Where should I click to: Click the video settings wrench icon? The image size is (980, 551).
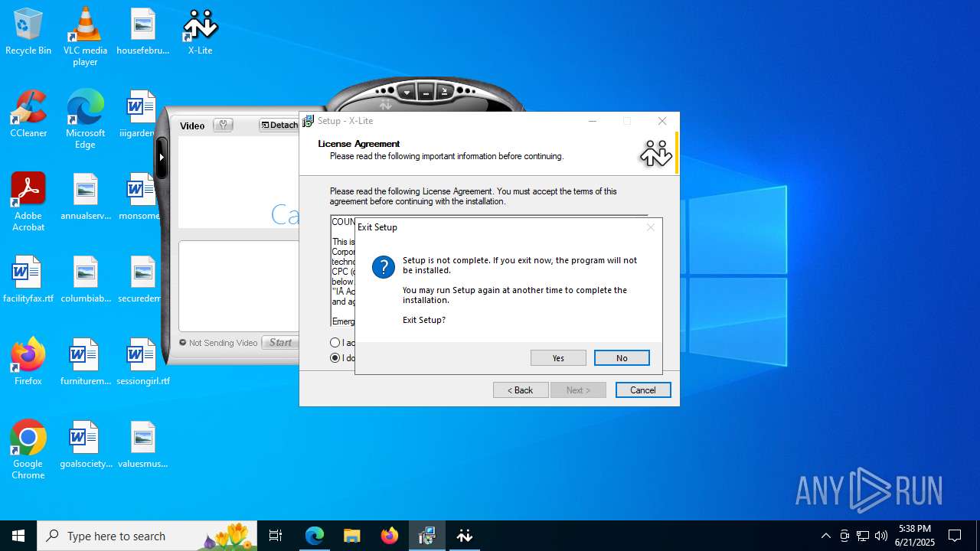click(224, 126)
